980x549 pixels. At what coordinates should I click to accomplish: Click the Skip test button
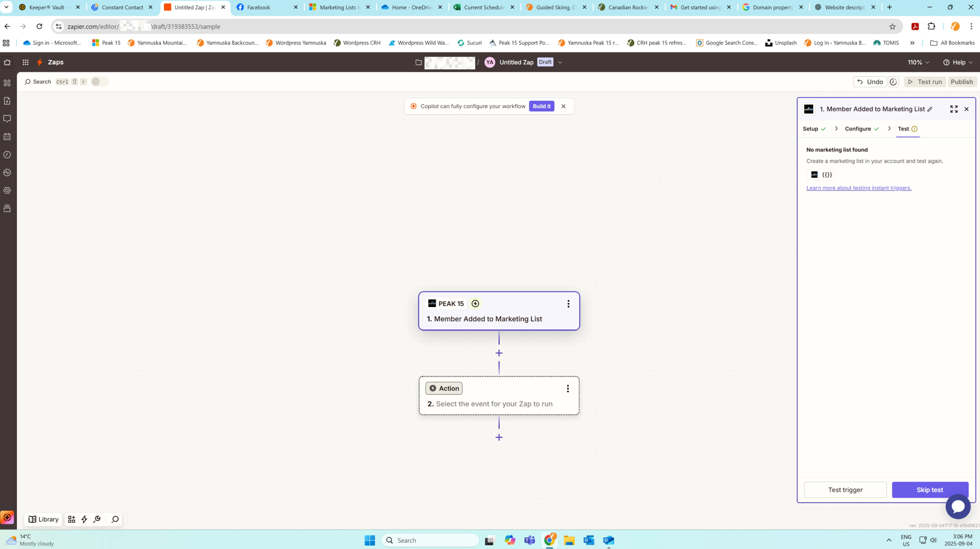(930, 490)
